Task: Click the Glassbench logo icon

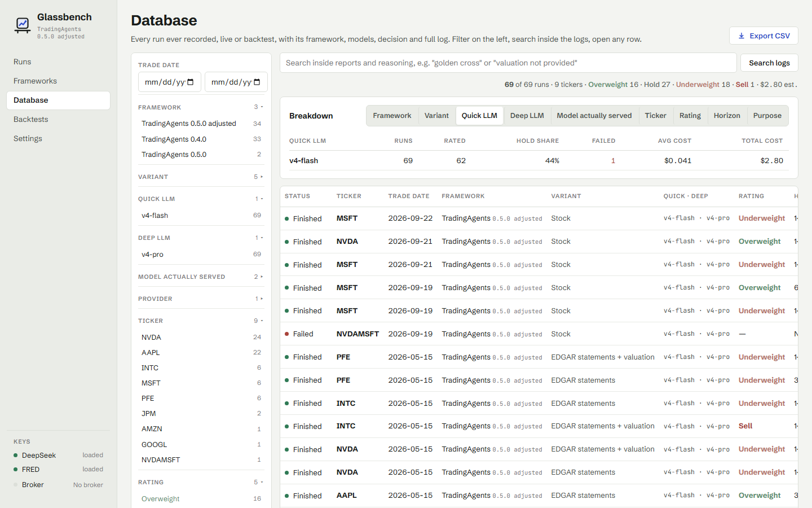Action: pyautogui.click(x=23, y=25)
